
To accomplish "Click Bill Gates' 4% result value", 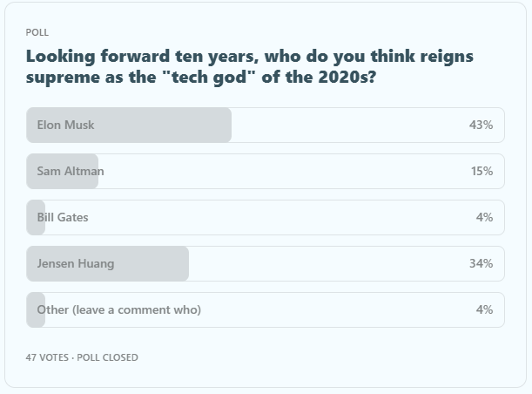I will (x=484, y=217).
